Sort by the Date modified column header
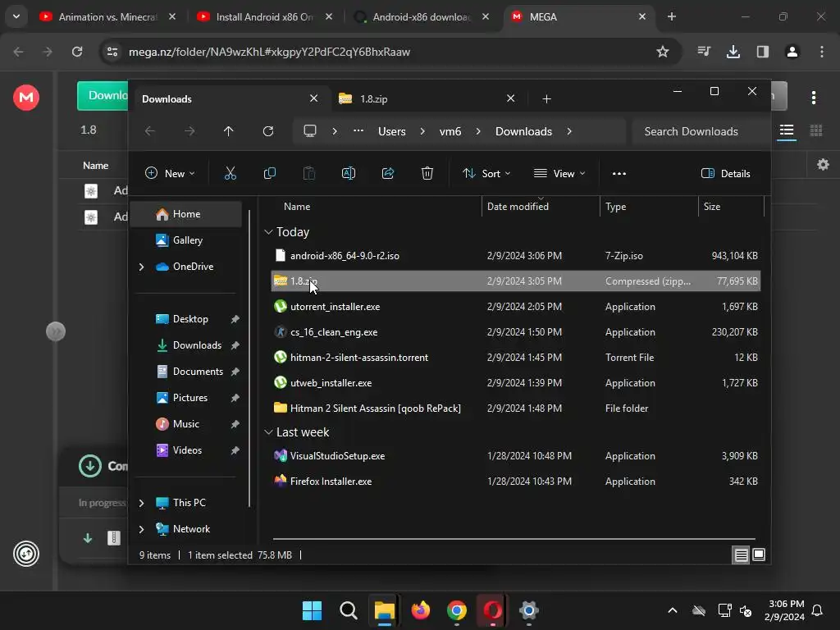 pos(541,206)
